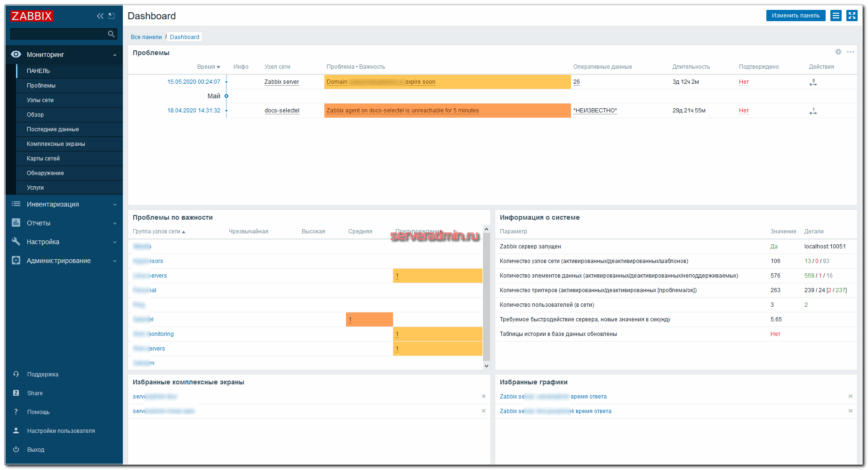The height and width of the screenshot is (470, 868).
Task: Open Последние данные menu item
Action: coord(53,129)
